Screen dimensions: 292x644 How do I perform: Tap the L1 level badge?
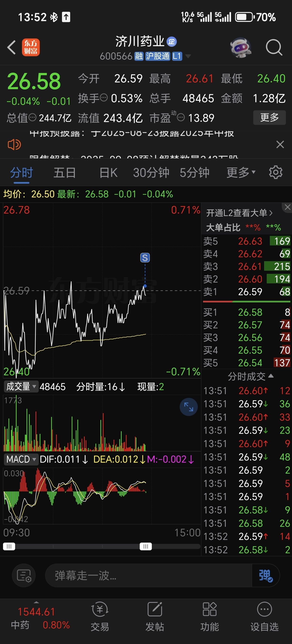[177, 56]
